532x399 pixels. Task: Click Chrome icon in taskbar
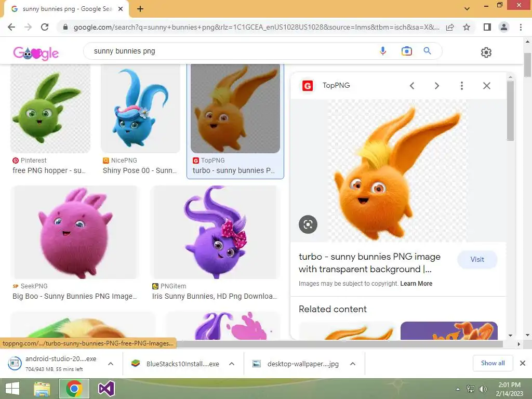74,389
